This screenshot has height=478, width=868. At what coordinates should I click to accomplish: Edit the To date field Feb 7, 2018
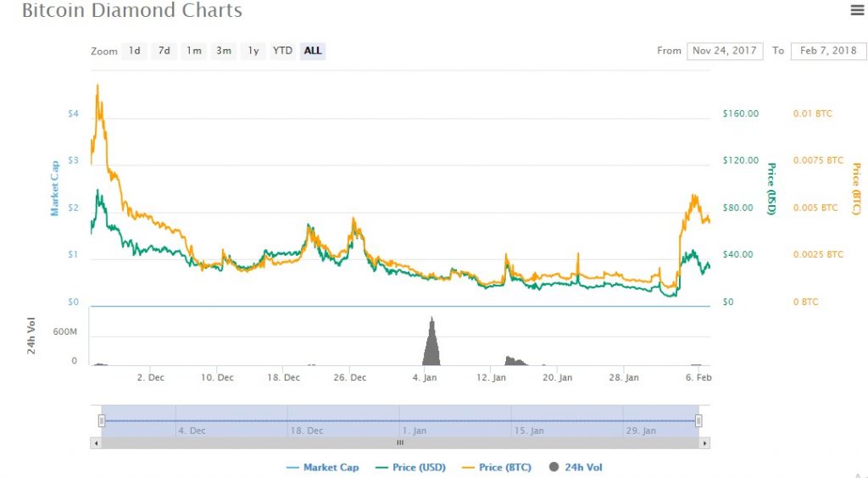point(828,51)
